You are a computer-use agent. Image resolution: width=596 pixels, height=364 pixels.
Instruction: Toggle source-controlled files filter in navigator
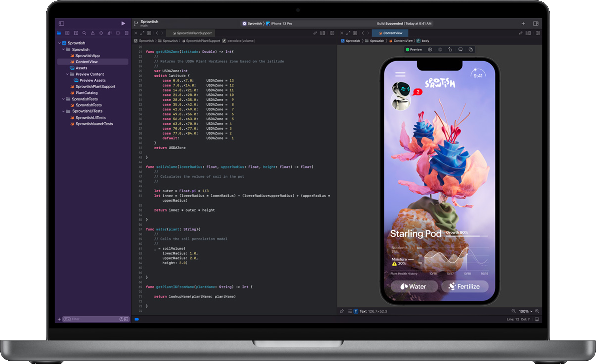[x=126, y=319]
